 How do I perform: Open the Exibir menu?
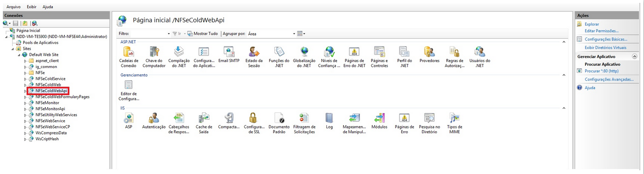(x=31, y=7)
